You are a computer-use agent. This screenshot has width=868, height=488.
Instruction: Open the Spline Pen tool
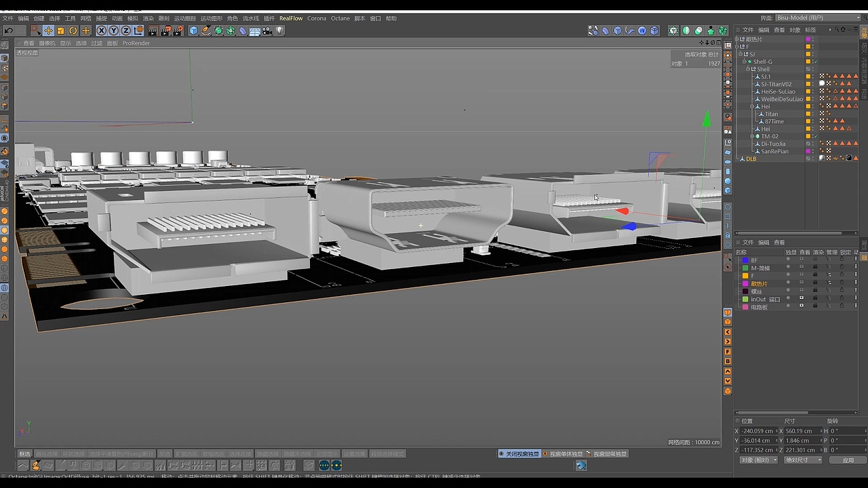point(206,30)
